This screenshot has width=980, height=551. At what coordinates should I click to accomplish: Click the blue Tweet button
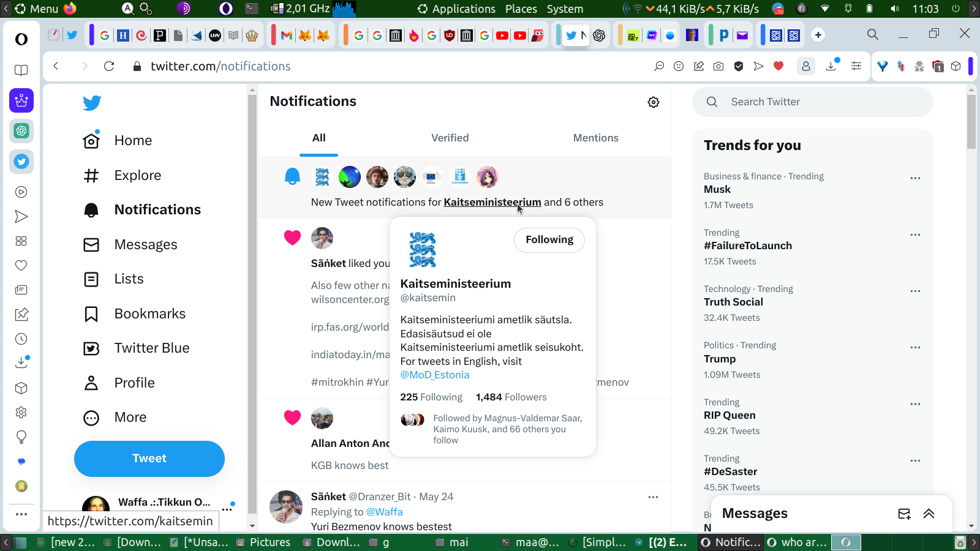(149, 459)
